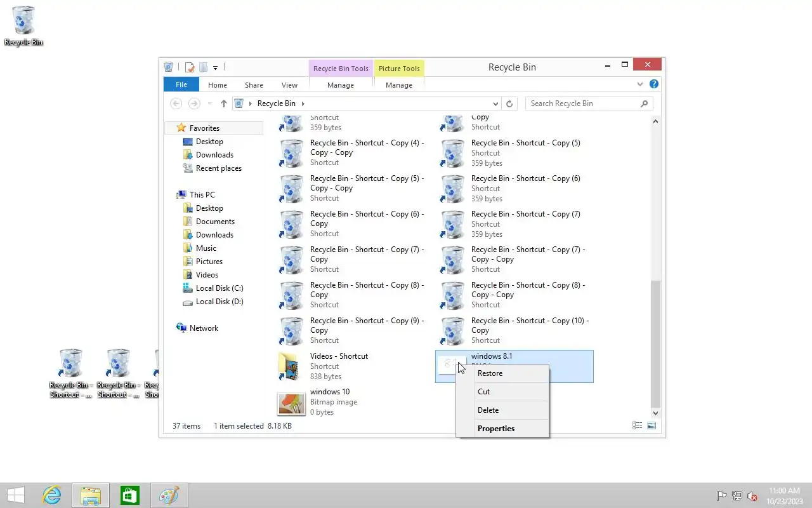Switch to Large icons view in status bar
812x508 pixels.
652,426
